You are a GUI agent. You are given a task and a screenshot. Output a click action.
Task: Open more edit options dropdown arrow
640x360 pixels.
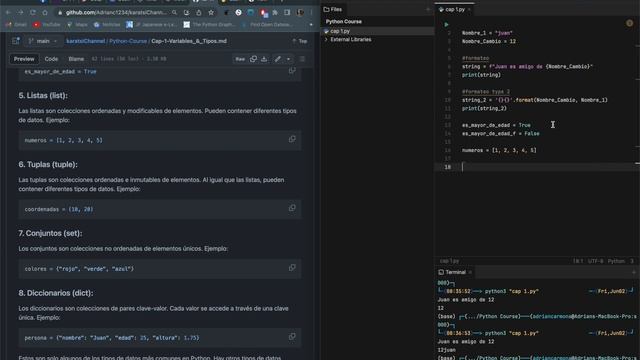coord(289,59)
